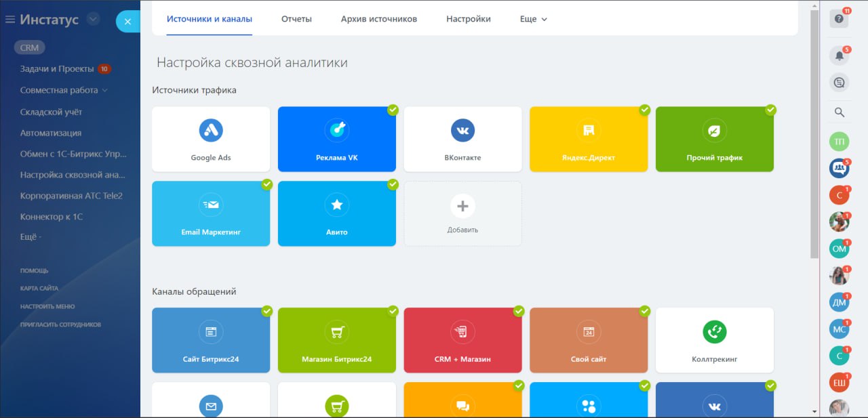The image size is (868, 418).
Task: Open the ТП contact avatar
Action: (840, 142)
